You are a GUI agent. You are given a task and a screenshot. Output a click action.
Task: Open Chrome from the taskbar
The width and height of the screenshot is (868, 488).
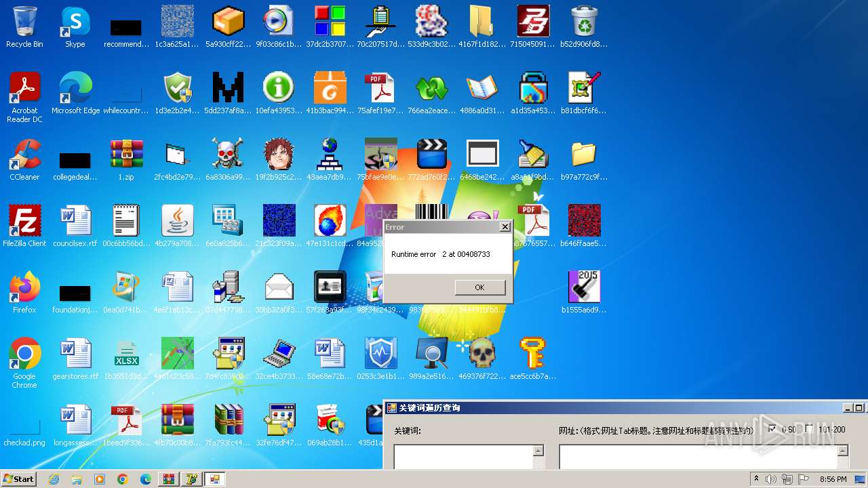pos(123,479)
